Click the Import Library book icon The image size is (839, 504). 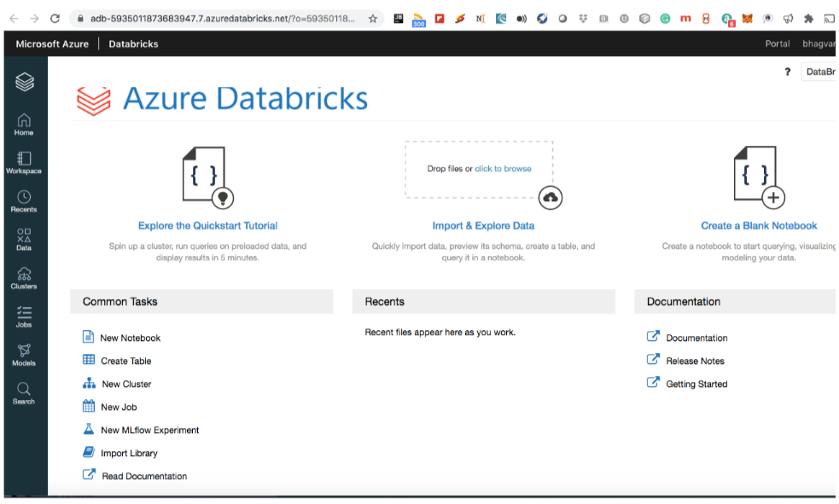point(89,452)
